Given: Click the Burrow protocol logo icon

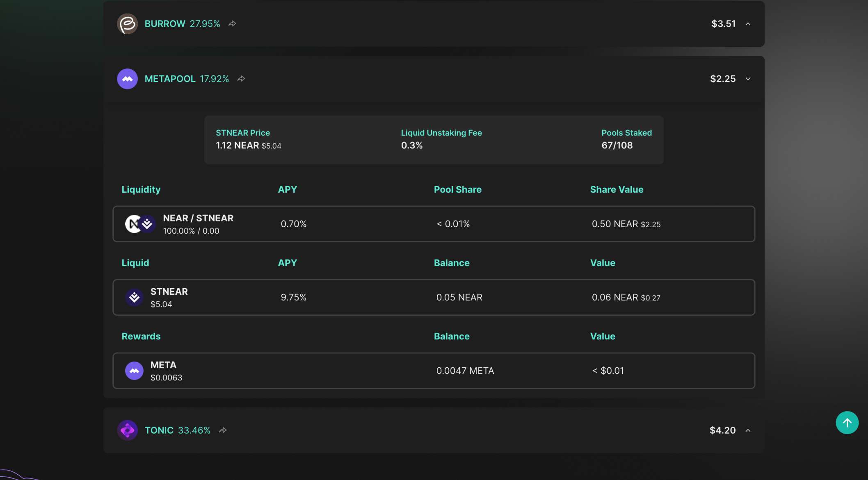Looking at the screenshot, I should 127,24.
